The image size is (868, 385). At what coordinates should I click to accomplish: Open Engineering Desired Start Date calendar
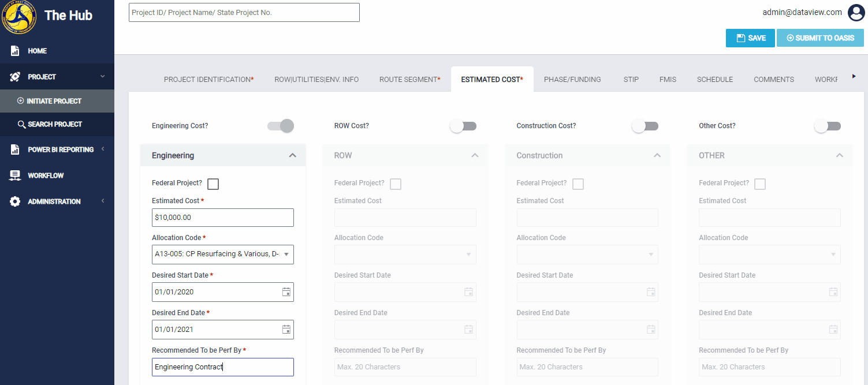pos(286,292)
